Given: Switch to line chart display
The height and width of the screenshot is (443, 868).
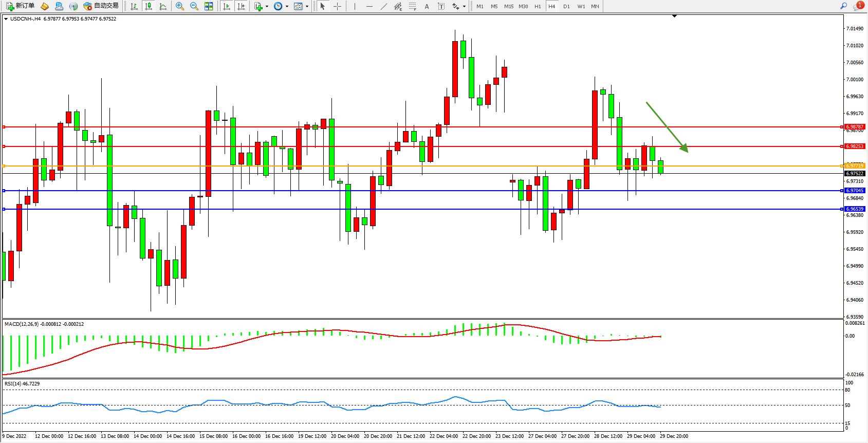Looking at the screenshot, I should click(163, 6).
